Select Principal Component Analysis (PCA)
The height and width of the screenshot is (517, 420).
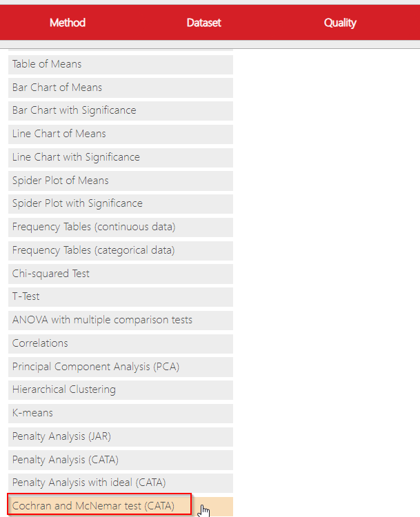120,367
